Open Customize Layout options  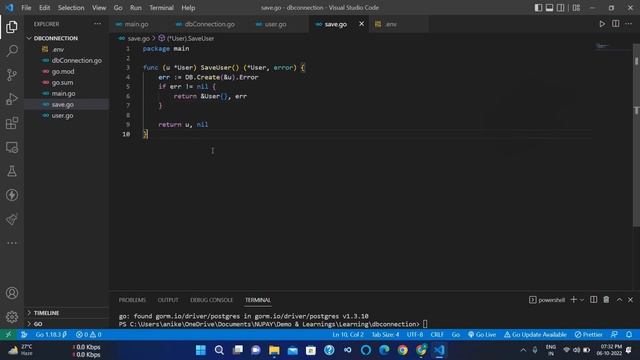pos(576,8)
